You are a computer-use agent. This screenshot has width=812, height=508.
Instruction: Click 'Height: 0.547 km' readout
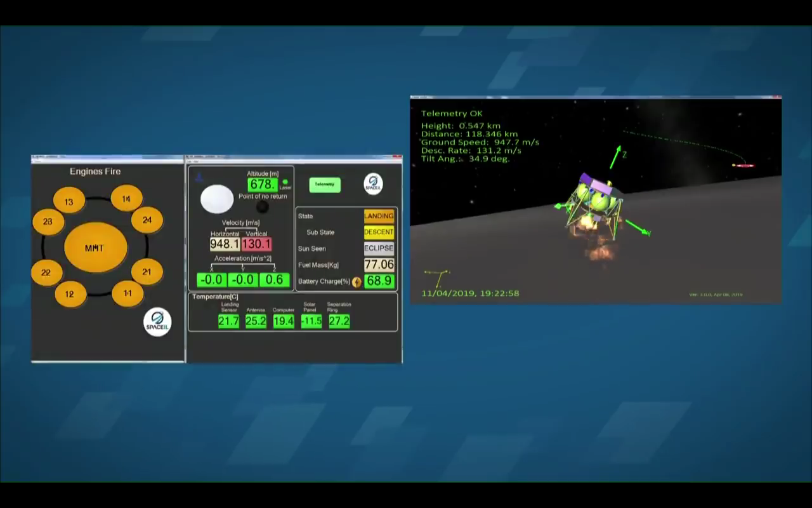[x=461, y=126]
